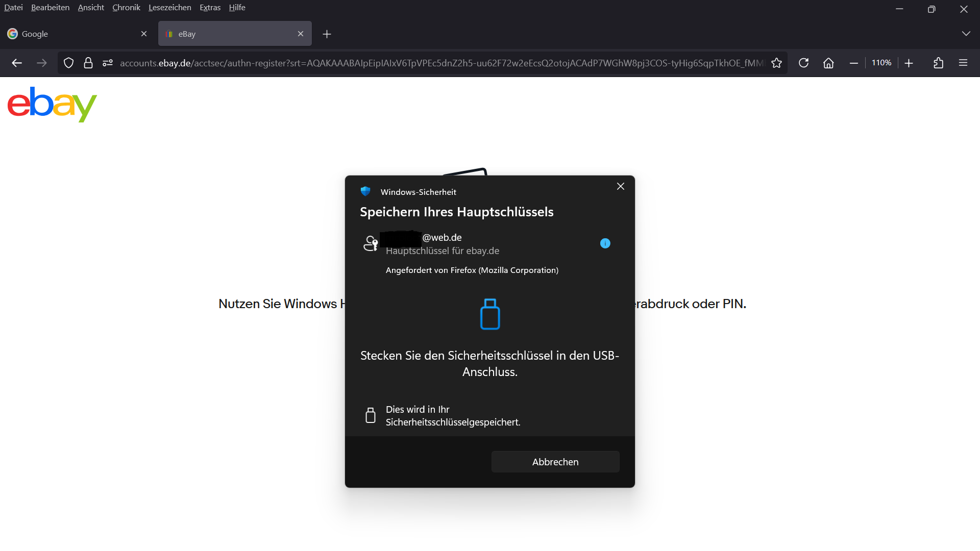
Task: Open the tab overview chevron menu
Action: 966,34
